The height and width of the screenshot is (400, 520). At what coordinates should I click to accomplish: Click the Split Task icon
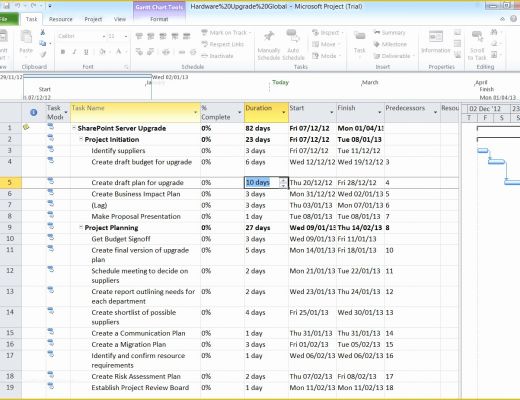166,52
